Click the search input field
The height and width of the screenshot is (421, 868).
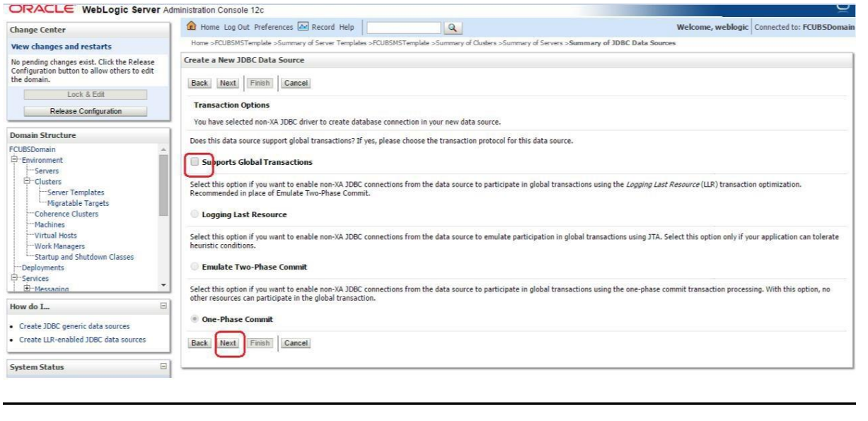click(x=405, y=28)
